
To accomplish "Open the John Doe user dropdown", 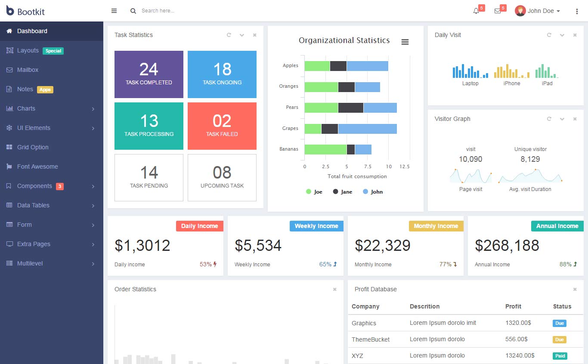I will pyautogui.click(x=538, y=11).
